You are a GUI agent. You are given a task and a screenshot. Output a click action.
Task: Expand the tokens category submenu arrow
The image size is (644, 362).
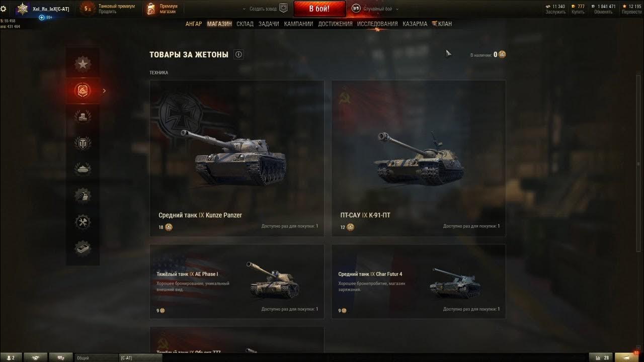pyautogui.click(x=104, y=91)
